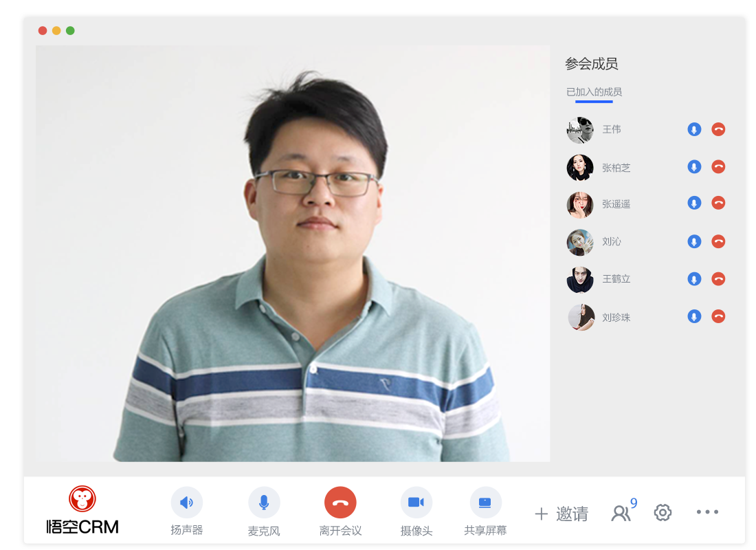The width and height of the screenshot is (756, 550).
Task: Mute 刘珍珠's microphone
Action: point(694,316)
